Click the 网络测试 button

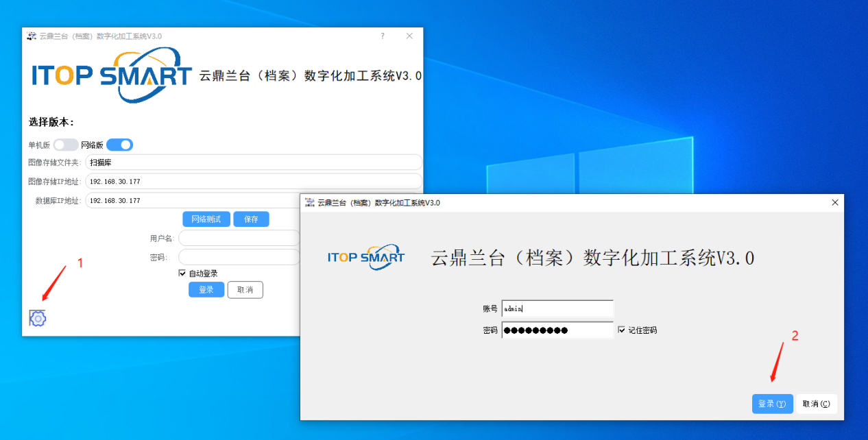tap(206, 219)
